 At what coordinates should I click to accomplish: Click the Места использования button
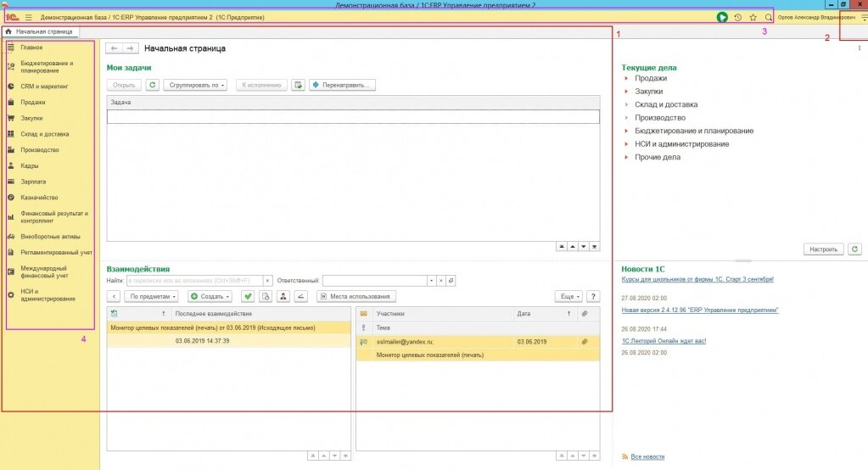(356, 297)
